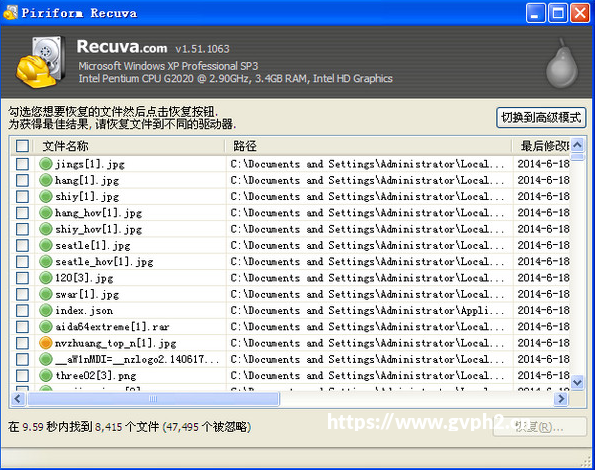Click the Piriform pear logo
Image resolution: width=595 pixels, height=470 pixels.
(x=562, y=63)
